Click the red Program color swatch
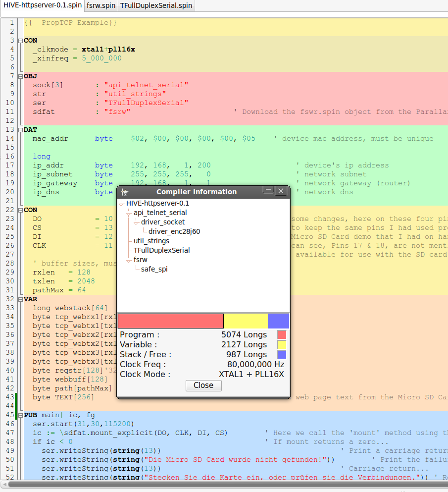448x492 pixels. [282, 335]
